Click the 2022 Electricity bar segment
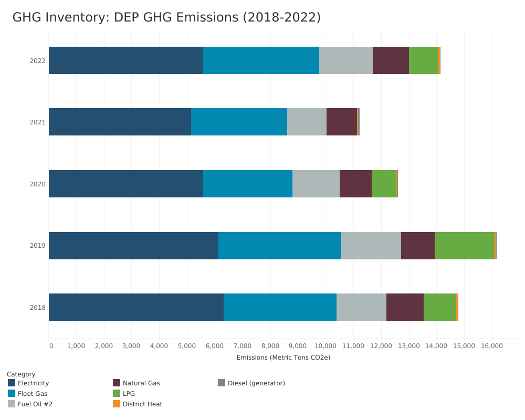 click(x=126, y=60)
